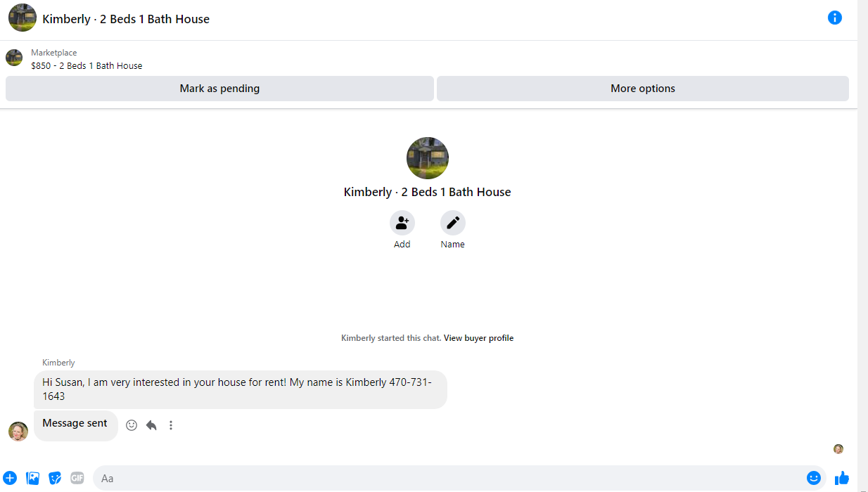
Task: Choose a sticker from the sticker icon
Action: click(55, 478)
